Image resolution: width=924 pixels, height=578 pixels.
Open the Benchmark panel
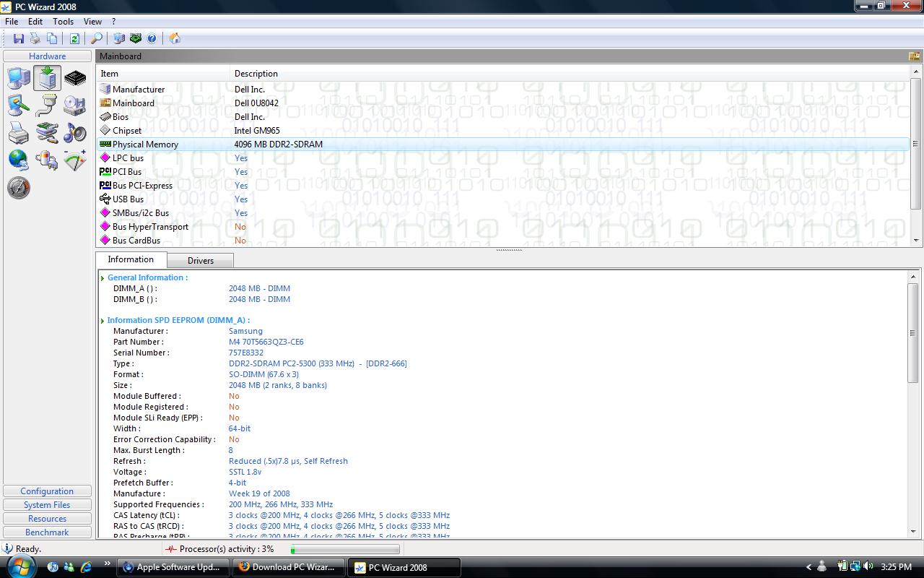(x=47, y=532)
